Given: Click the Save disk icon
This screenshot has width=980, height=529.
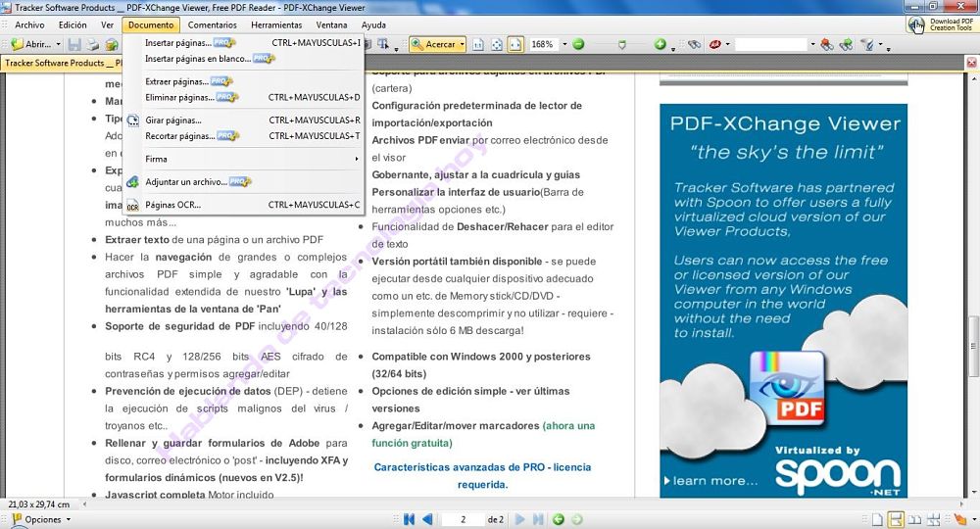Looking at the screenshot, I should pyautogui.click(x=74, y=44).
